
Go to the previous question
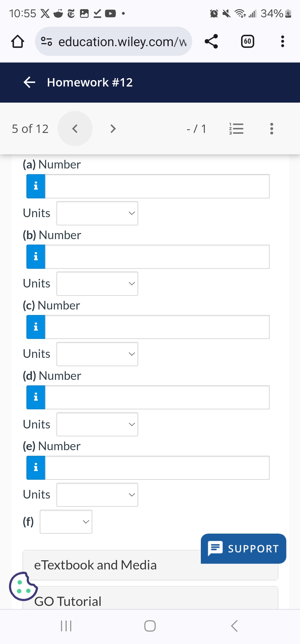pos(75,128)
